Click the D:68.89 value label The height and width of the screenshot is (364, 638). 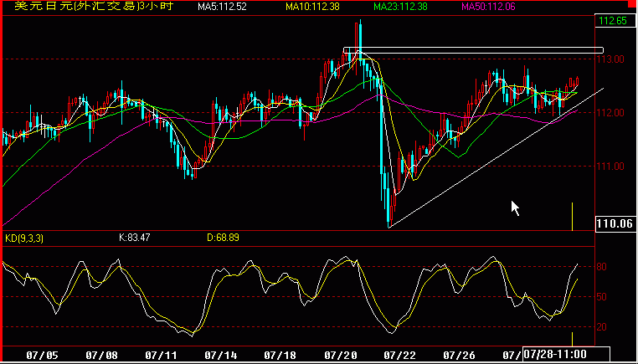coord(223,238)
